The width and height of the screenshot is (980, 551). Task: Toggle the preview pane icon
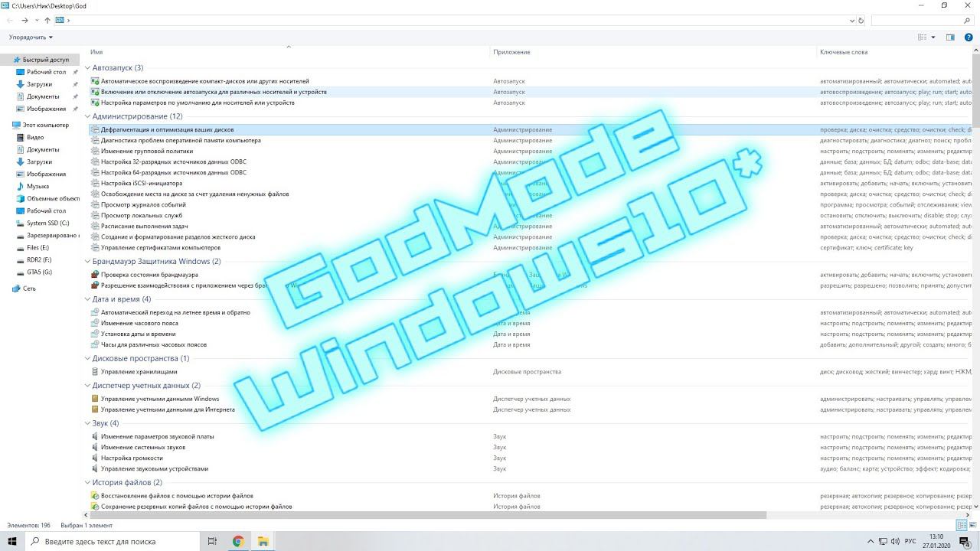point(950,37)
